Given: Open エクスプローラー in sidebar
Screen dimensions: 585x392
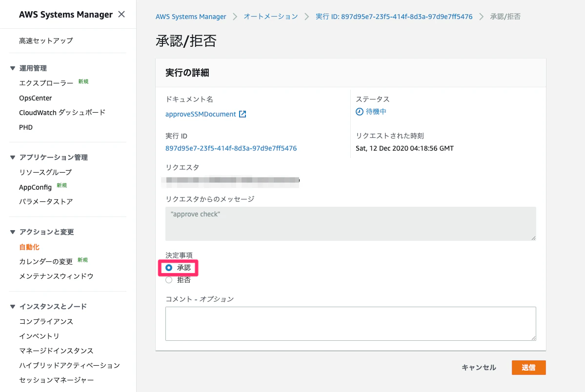Looking at the screenshot, I should [46, 83].
